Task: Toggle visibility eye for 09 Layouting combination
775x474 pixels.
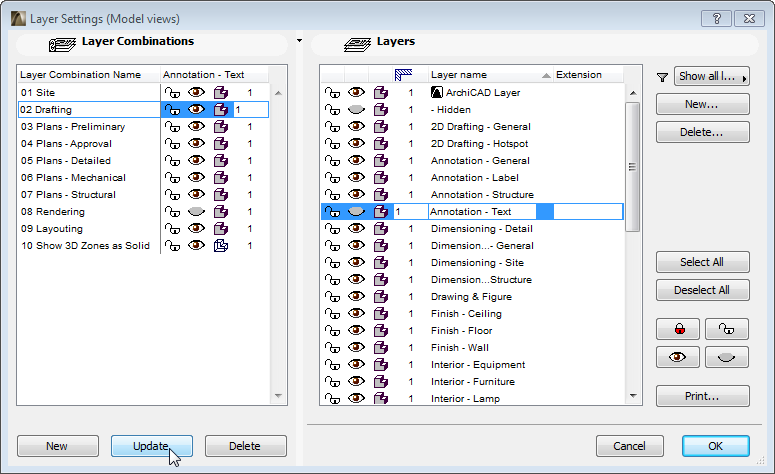Action: point(196,228)
